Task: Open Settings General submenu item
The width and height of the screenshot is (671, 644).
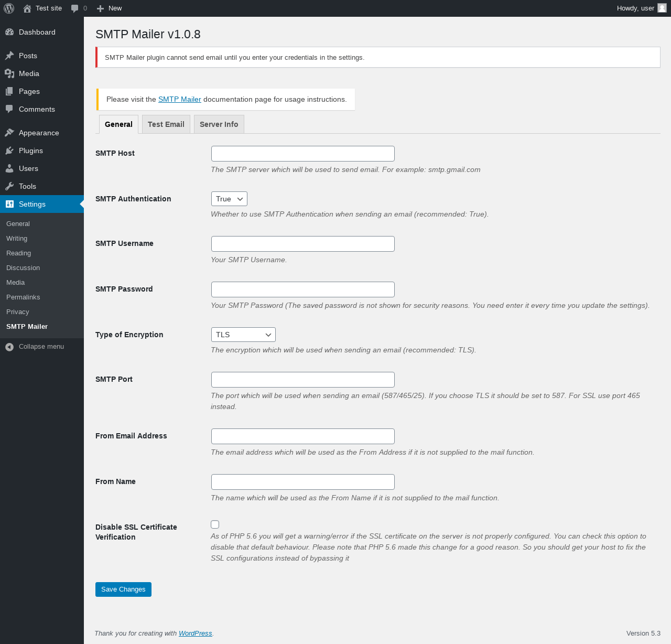Action: 18,223
